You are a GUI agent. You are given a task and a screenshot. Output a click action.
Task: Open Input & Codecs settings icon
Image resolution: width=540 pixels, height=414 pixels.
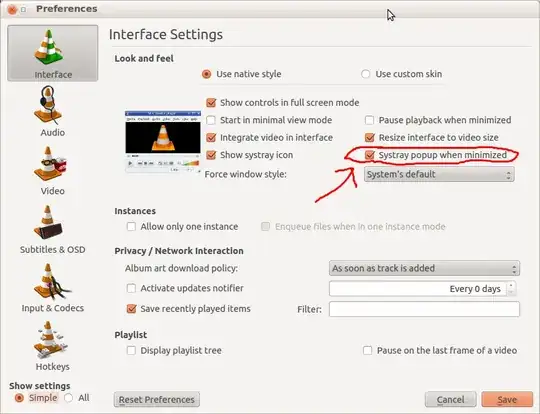coord(52,281)
